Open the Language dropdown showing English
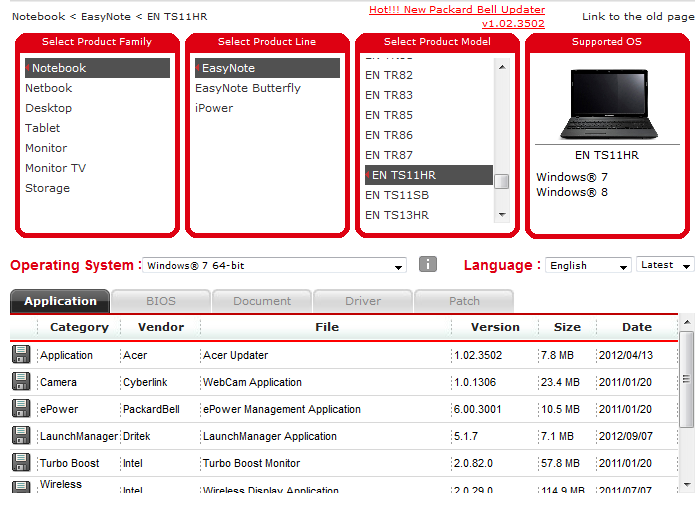This screenshot has height=509, width=698. (588, 265)
